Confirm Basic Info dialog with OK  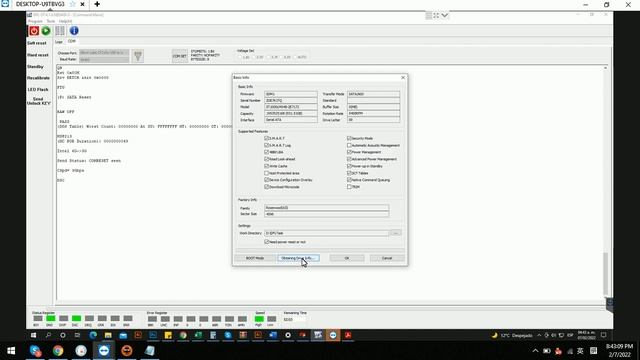[347, 258]
